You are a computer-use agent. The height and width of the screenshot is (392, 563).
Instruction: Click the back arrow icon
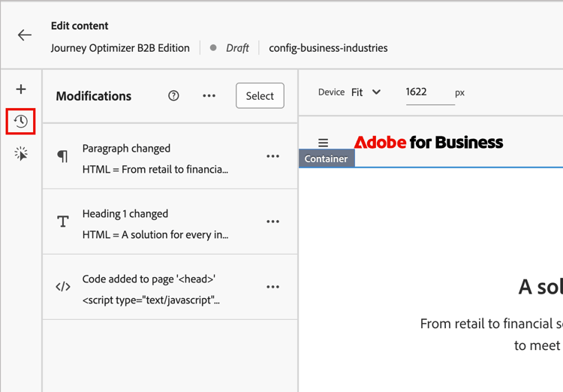pyautogui.click(x=25, y=35)
